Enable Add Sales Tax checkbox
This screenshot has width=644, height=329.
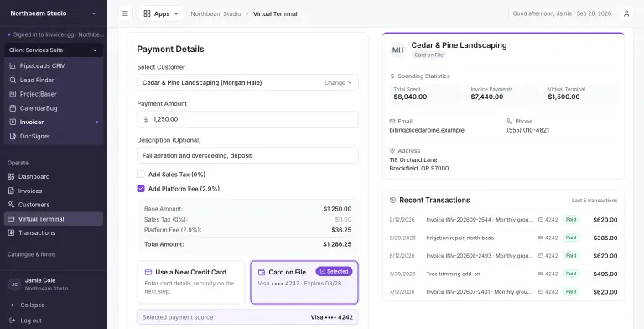coord(141,175)
